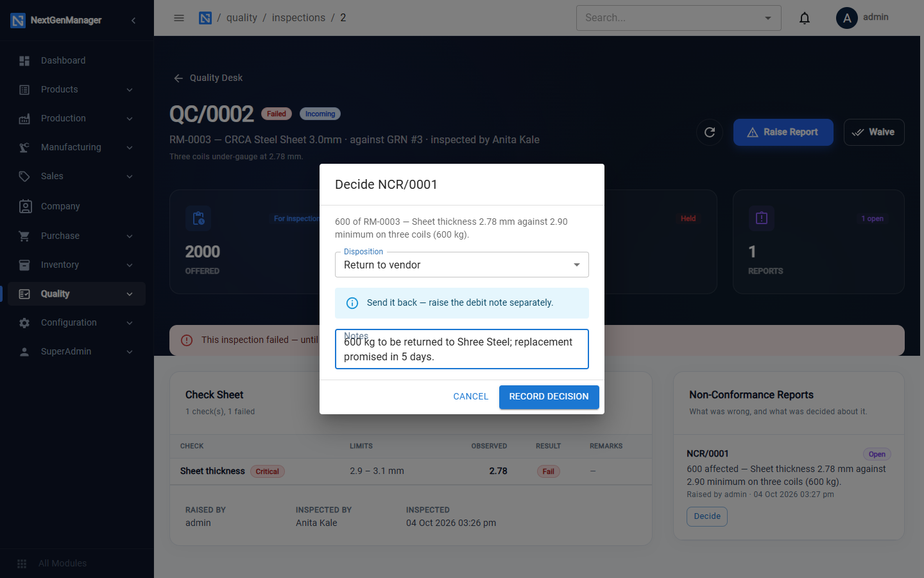
Task: Expand the Manufacturing menu chevron
Action: (130, 148)
